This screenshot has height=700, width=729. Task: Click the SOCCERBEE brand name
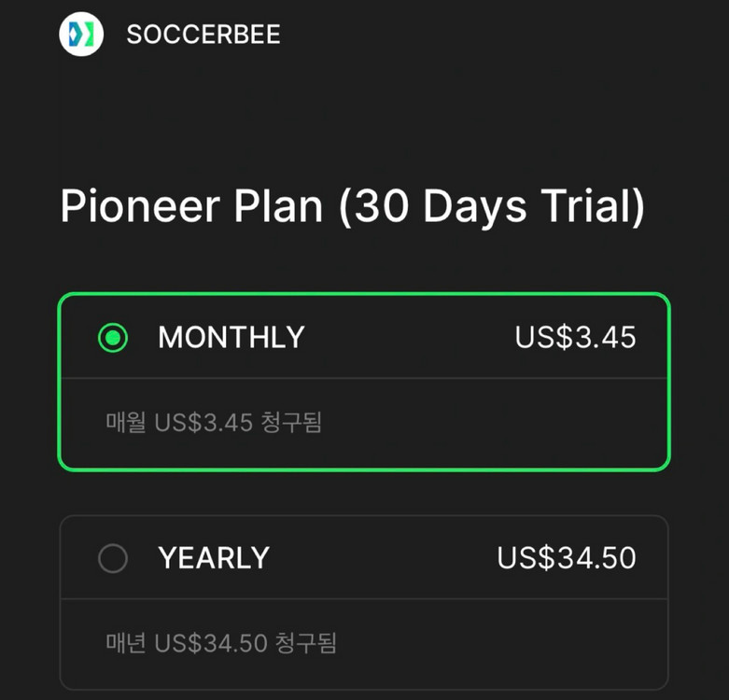coord(203,35)
